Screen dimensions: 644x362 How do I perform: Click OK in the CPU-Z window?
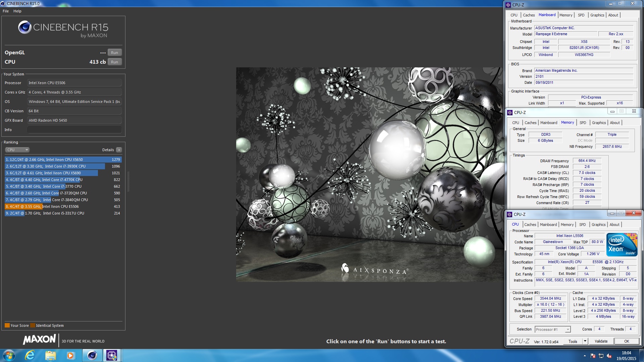tap(627, 341)
